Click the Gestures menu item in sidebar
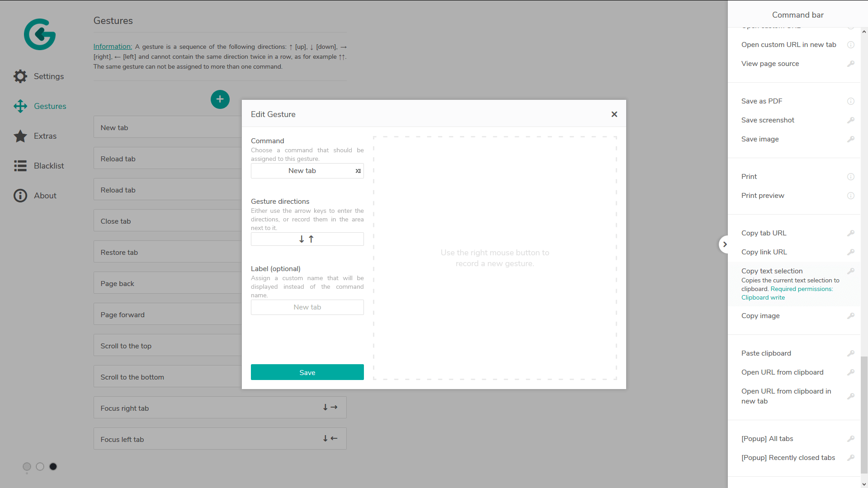 pos(50,106)
